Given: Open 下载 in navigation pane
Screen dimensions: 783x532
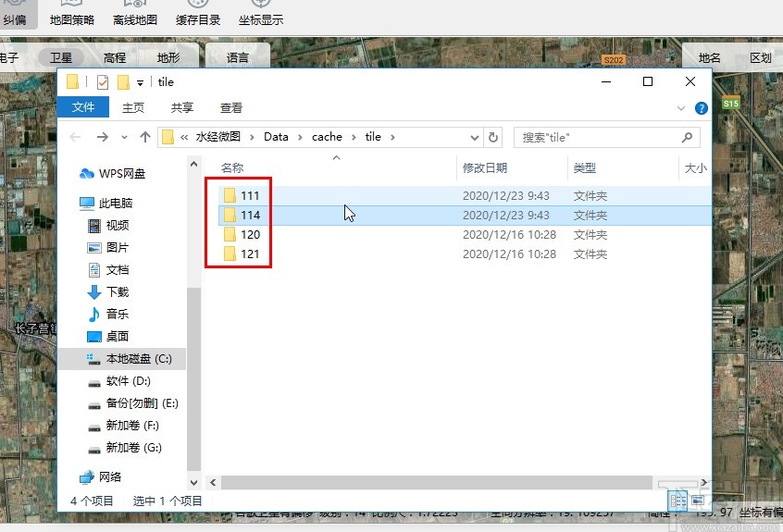Looking at the screenshot, I should point(108,292).
